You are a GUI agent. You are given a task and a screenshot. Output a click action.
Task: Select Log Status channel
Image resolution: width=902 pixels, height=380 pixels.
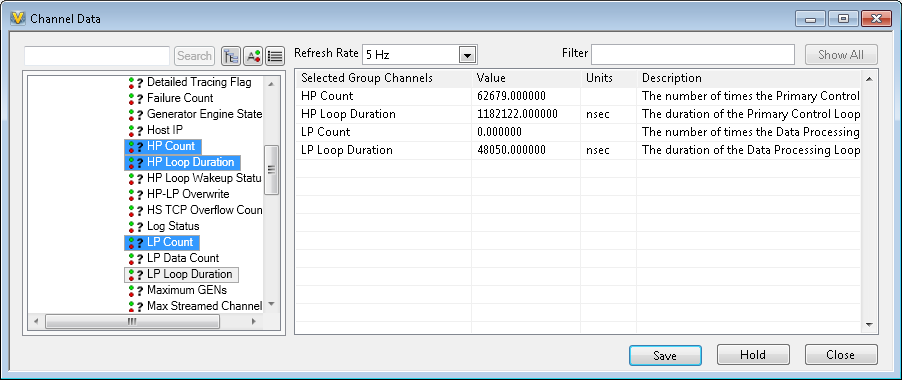click(x=173, y=226)
